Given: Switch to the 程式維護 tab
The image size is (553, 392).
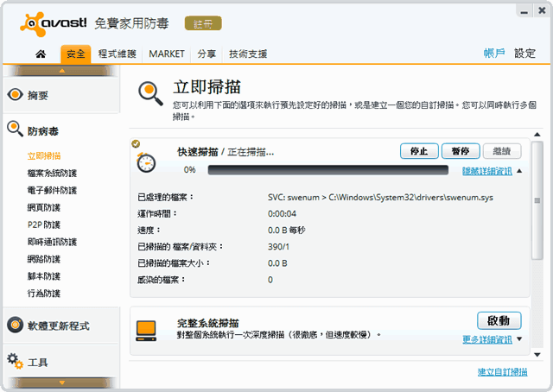Looking at the screenshot, I should pos(118,54).
